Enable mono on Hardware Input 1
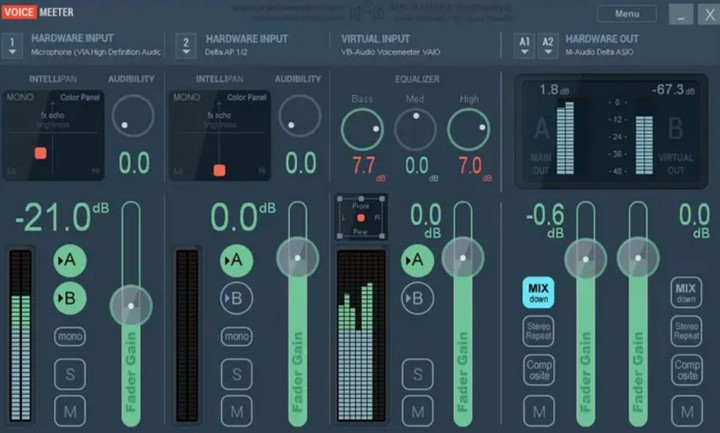The width and height of the screenshot is (720, 433). tap(69, 337)
